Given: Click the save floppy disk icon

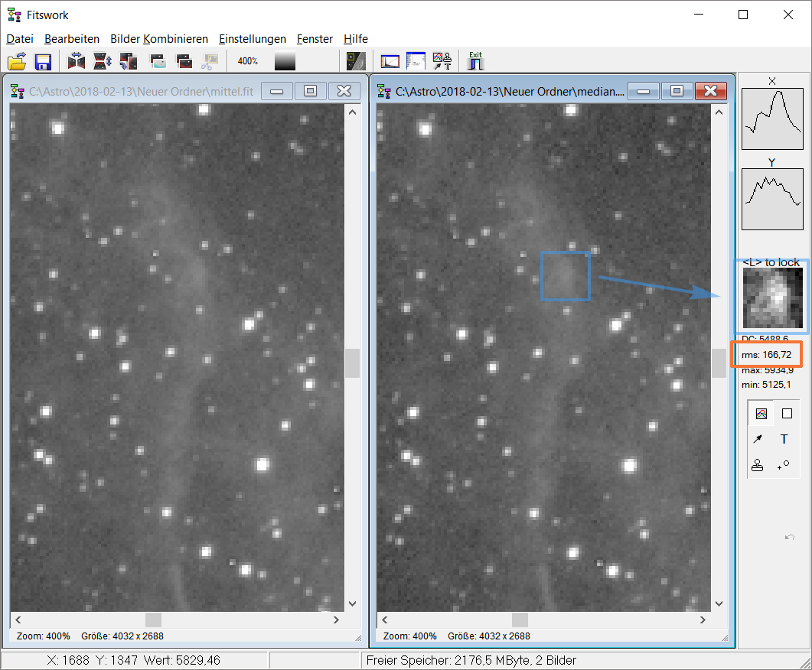Looking at the screenshot, I should tap(43, 62).
